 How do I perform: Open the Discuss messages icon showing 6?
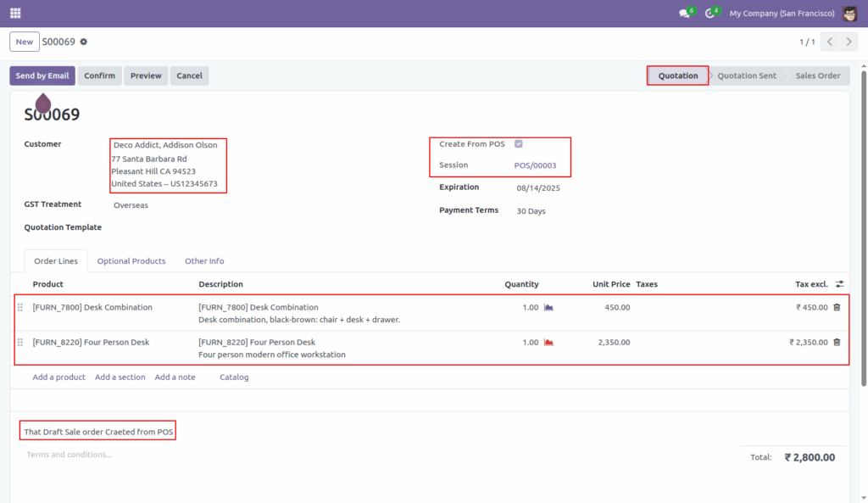click(x=684, y=13)
